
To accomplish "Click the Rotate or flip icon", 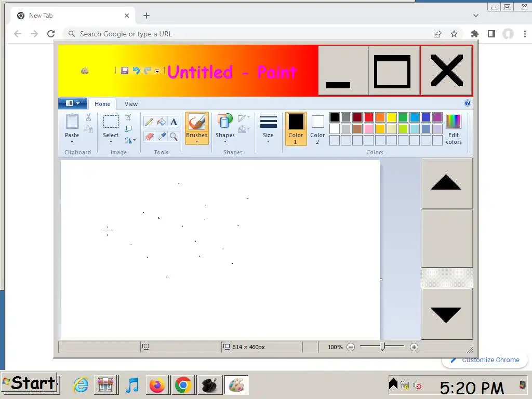I will [x=128, y=140].
